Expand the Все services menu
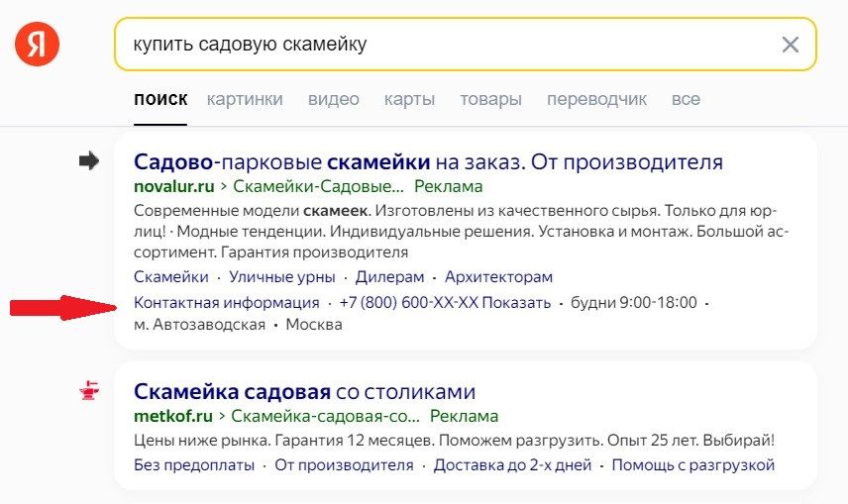 686,99
